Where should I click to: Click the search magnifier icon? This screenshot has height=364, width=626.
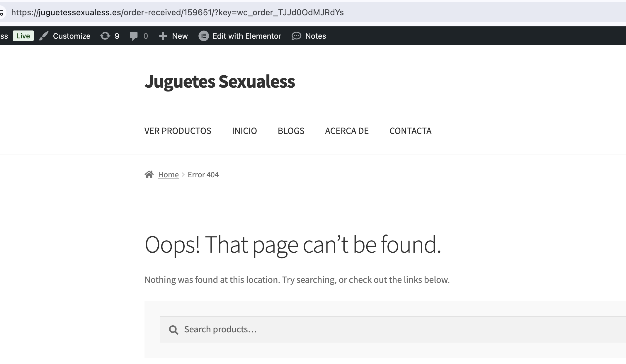pos(173,330)
